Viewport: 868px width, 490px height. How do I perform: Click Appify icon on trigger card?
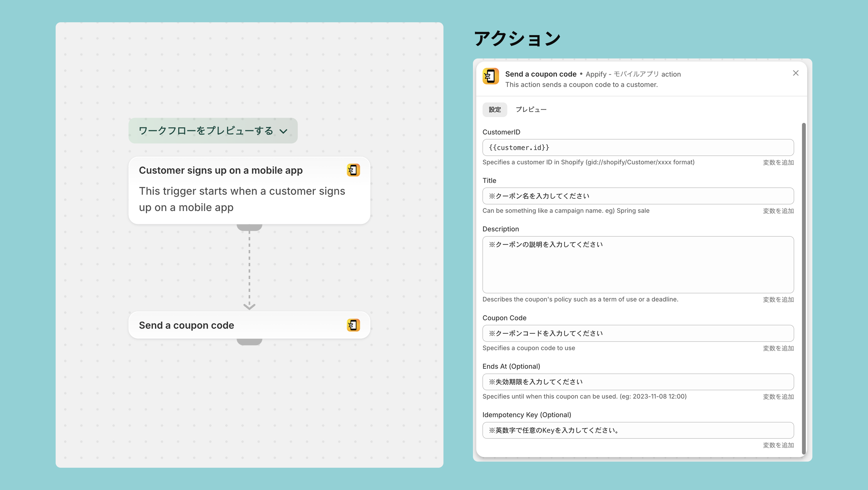pos(353,170)
